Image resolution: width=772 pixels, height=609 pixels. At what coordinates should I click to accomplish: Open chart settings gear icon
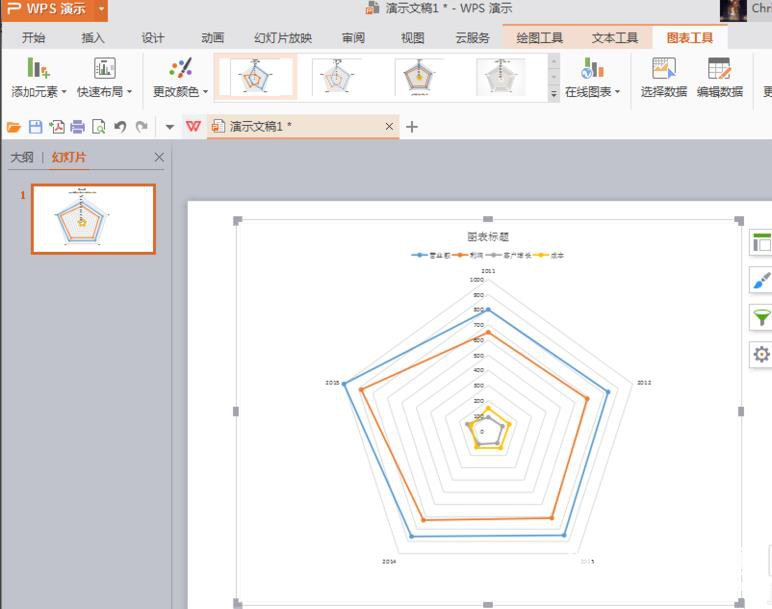click(761, 354)
